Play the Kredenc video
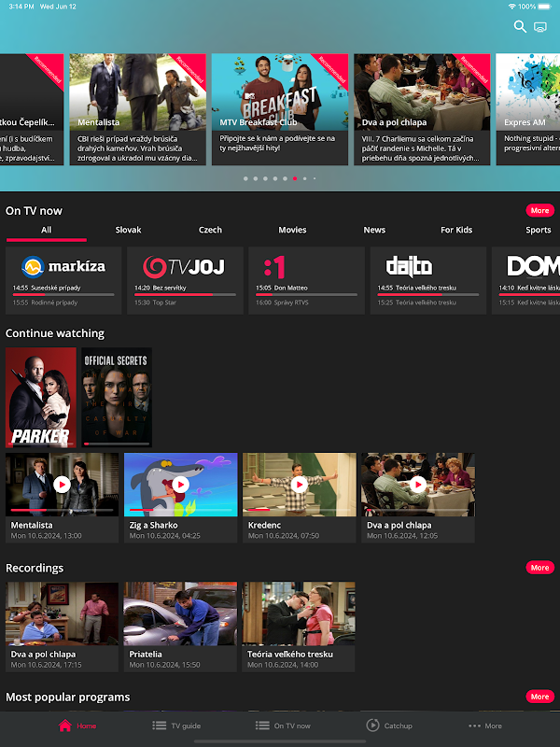 pyautogui.click(x=299, y=485)
